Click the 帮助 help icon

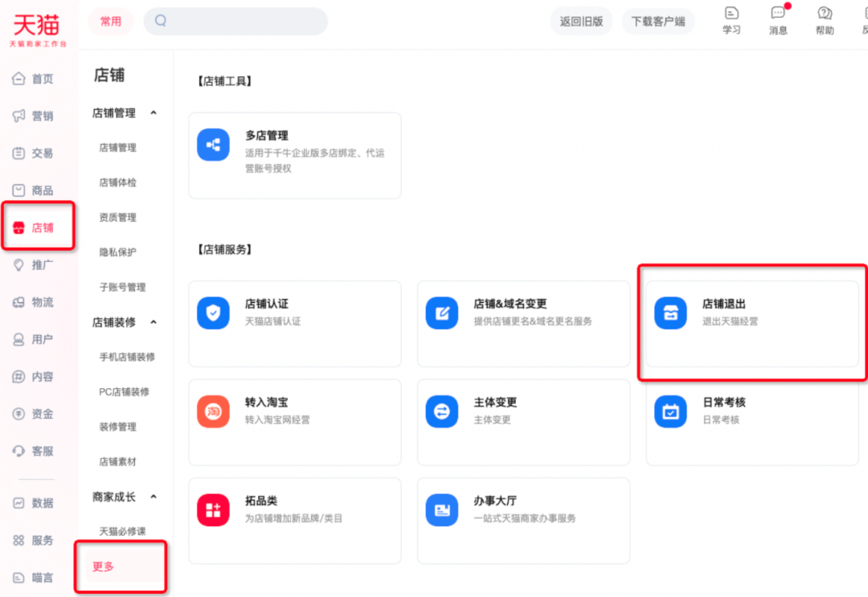[825, 13]
